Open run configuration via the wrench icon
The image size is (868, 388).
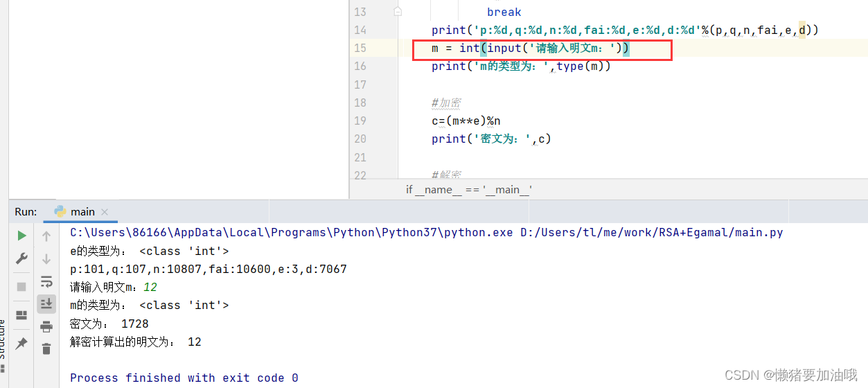21,259
